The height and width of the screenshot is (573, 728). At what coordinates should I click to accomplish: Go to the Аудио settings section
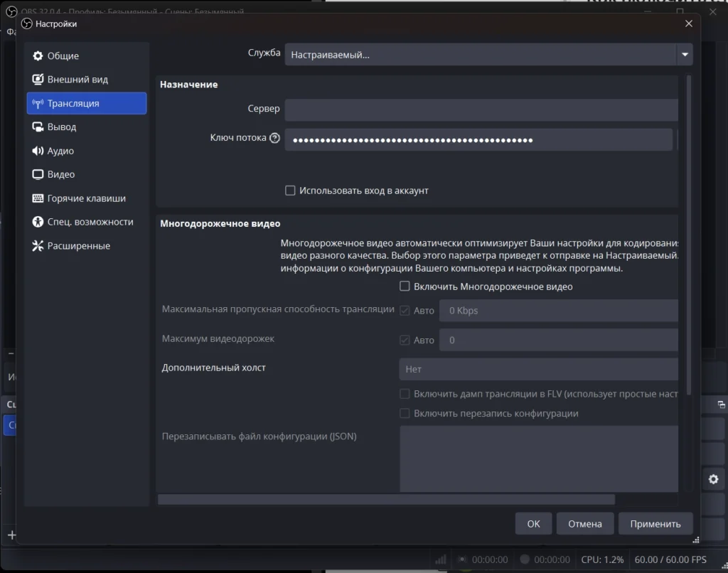(60, 151)
